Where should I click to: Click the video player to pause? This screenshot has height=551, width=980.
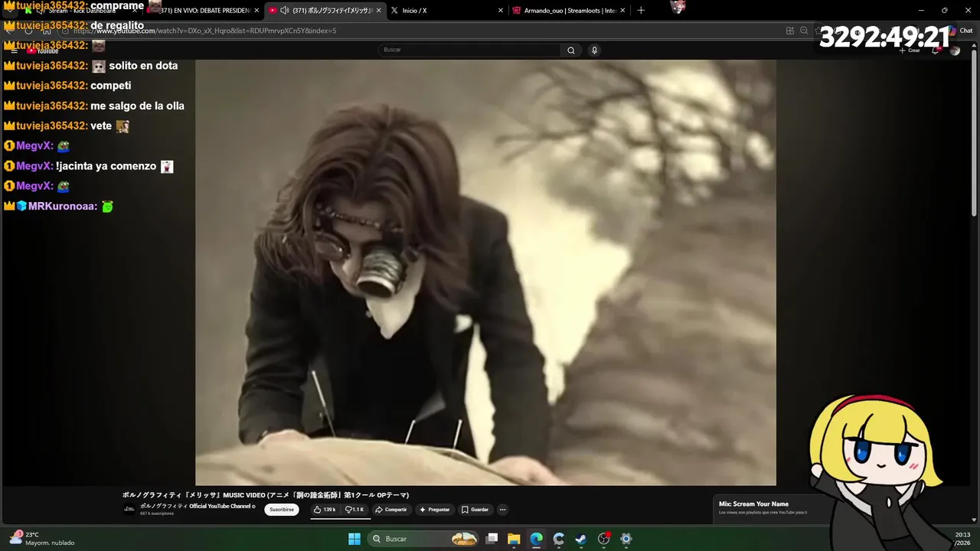485,272
